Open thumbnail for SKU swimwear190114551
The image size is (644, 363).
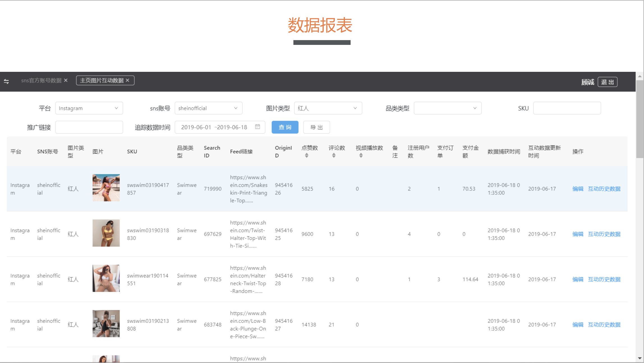click(x=106, y=278)
